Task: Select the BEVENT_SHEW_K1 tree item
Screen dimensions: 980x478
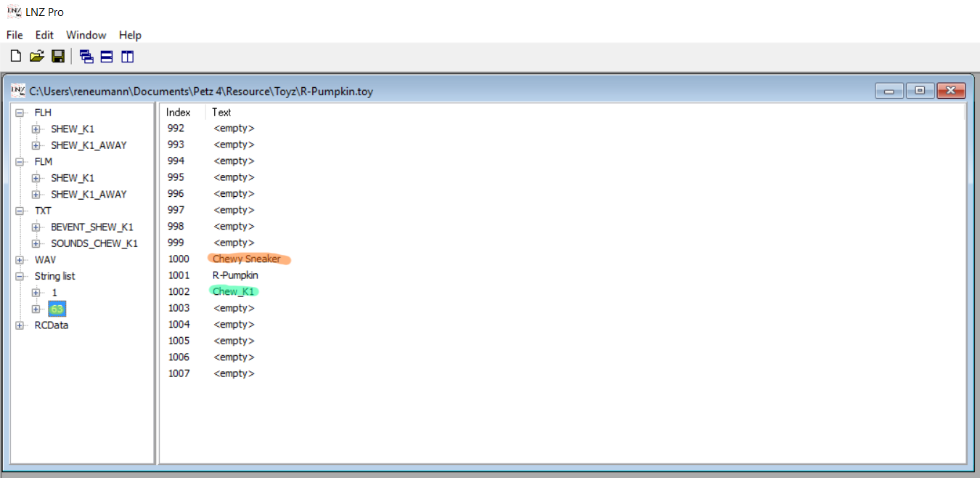Action: click(x=92, y=227)
